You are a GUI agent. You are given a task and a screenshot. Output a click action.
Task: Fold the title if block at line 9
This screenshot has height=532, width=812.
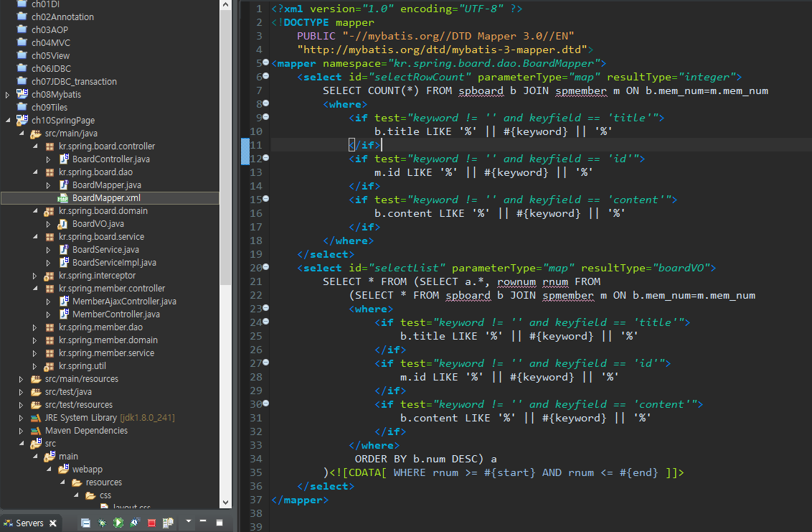point(265,117)
